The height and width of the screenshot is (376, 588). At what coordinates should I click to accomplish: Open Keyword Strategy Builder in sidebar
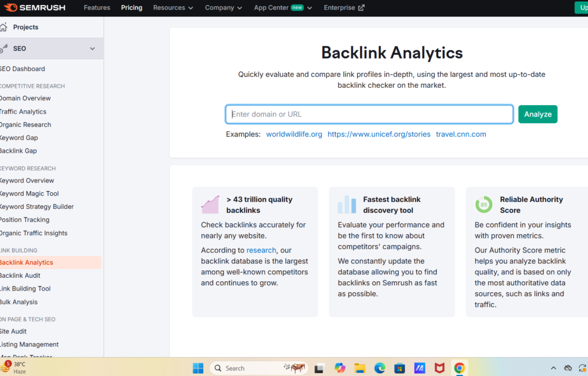tap(37, 207)
